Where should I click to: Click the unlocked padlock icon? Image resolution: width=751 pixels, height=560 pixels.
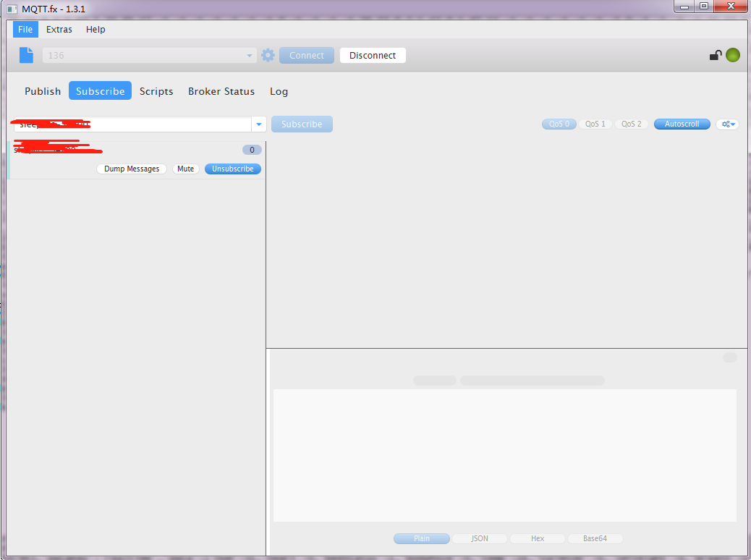716,55
